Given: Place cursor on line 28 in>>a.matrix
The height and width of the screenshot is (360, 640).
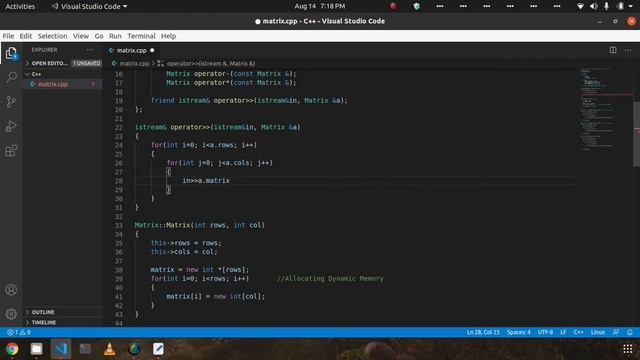Looking at the screenshot, I should tap(206, 180).
